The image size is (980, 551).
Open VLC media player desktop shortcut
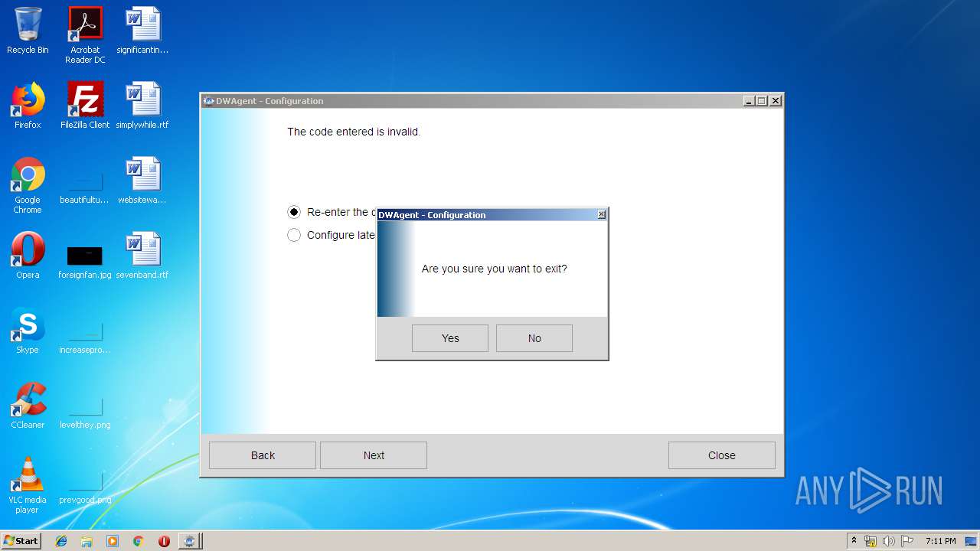click(x=28, y=485)
